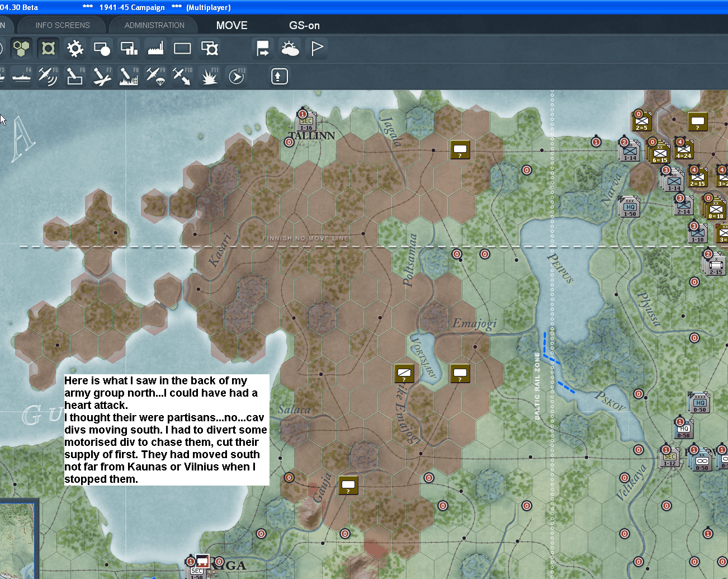Select the German 1-10 infantry unit
Viewport: 728px width, 579px height.
click(x=698, y=233)
